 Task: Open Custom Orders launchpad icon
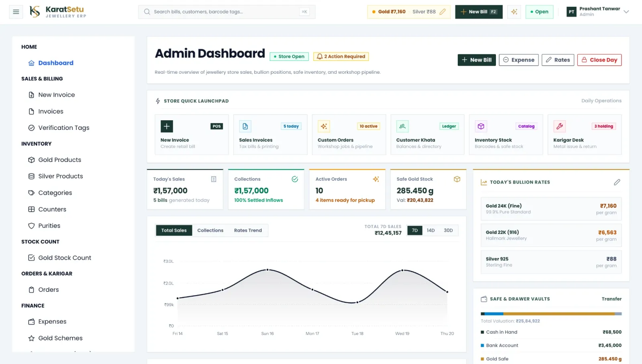coord(324,126)
